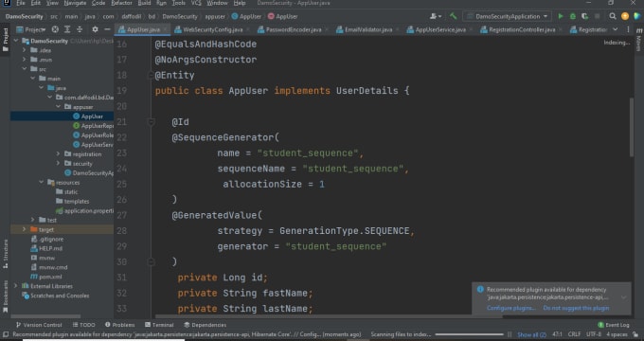644x341 pixels.
Task: Open the Dependencies tool window
Action: 205,325
